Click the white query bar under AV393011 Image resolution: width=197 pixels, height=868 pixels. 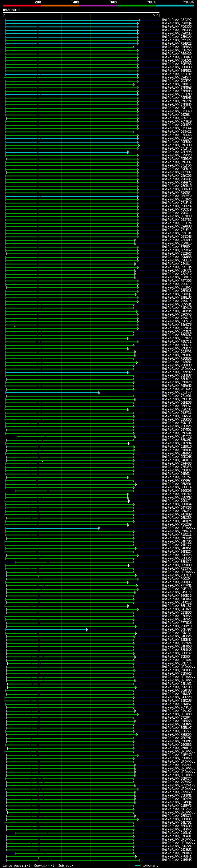coord(81,13)
